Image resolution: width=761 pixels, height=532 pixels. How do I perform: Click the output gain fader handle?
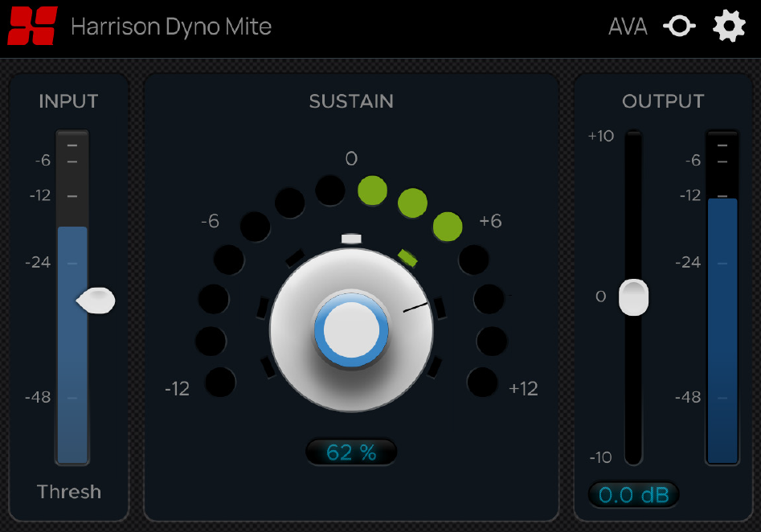click(x=633, y=297)
